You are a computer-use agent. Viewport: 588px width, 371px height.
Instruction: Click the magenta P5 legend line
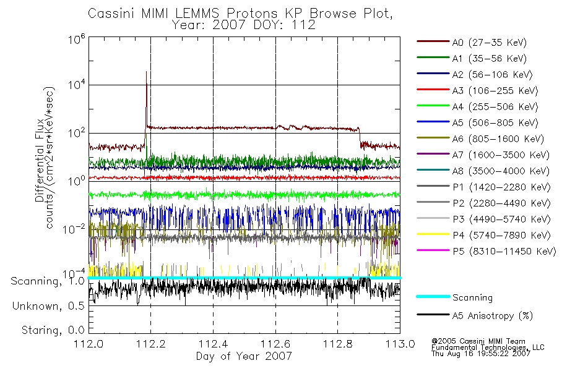pos(433,250)
